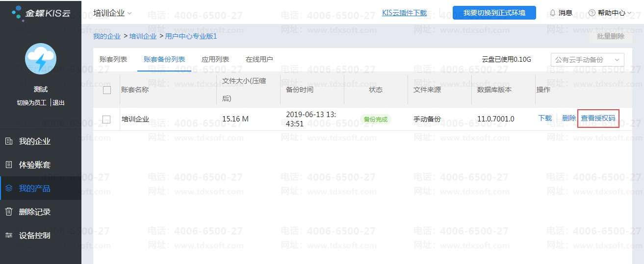Click the 帮助中心 question mark icon
644x264 pixels.
[x=592, y=13]
